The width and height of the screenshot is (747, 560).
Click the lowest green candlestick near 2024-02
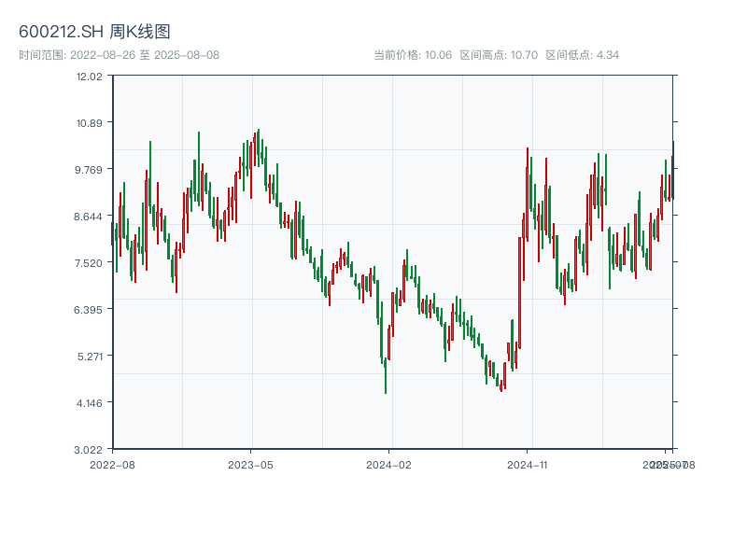click(386, 376)
